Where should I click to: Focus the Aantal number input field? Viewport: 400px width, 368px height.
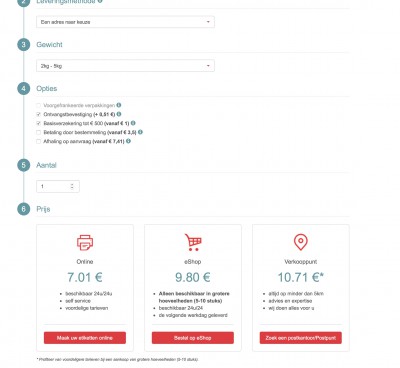(58, 186)
